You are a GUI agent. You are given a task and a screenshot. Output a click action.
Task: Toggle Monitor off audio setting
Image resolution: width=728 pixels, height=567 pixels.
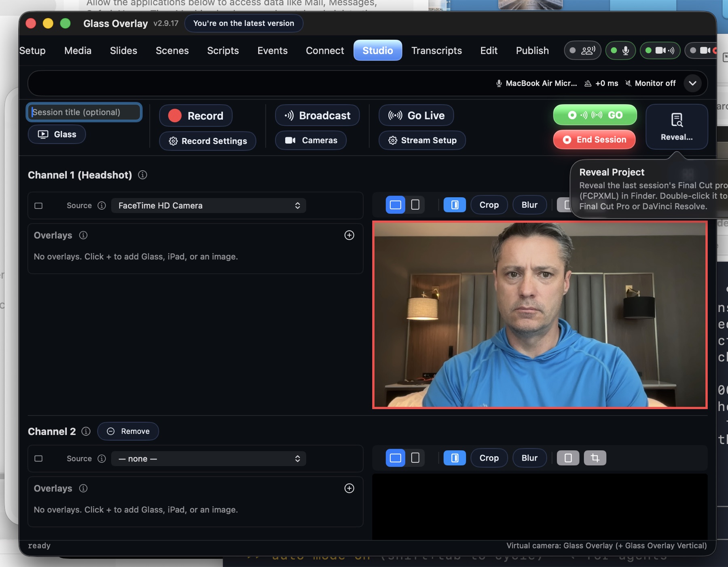point(650,83)
